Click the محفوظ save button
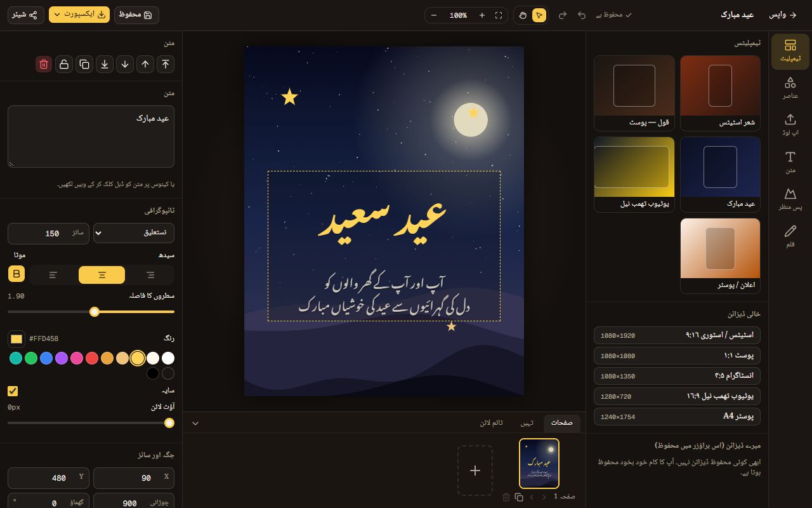Screen dimensions: 812x508 (136, 15)
